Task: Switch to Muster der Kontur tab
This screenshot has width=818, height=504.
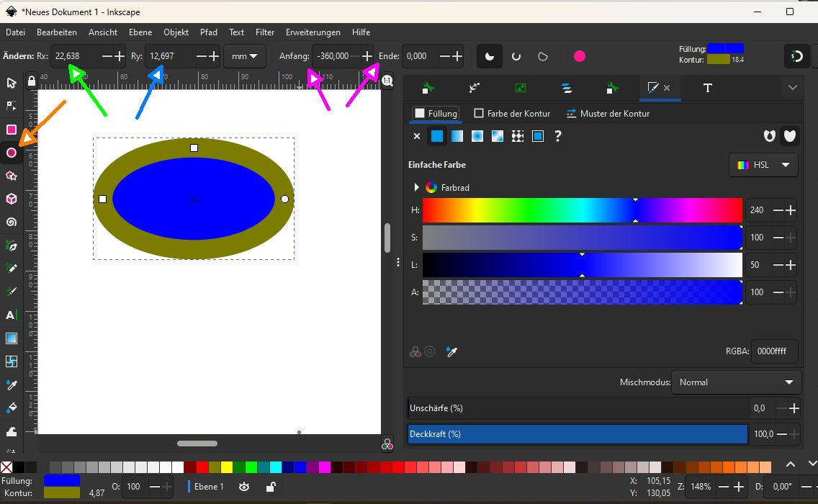Action: click(608, 113)
